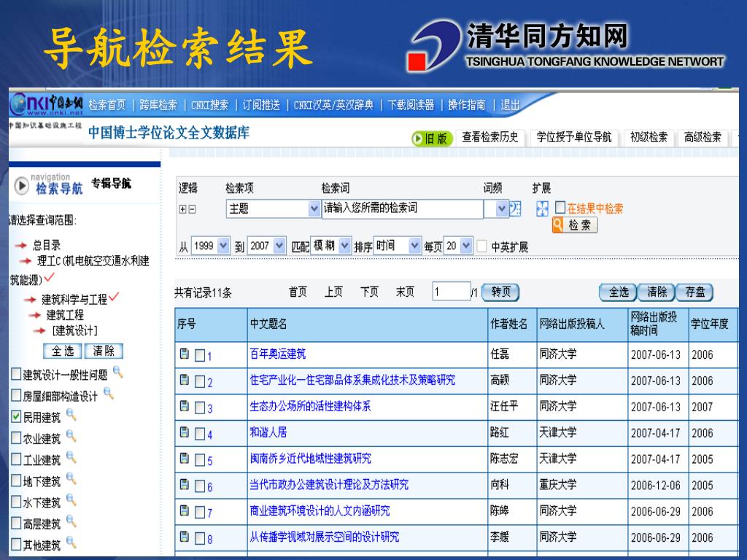Open the start year 1999 dropdown
The image size is (747, 560).
(x=223, y=246)
